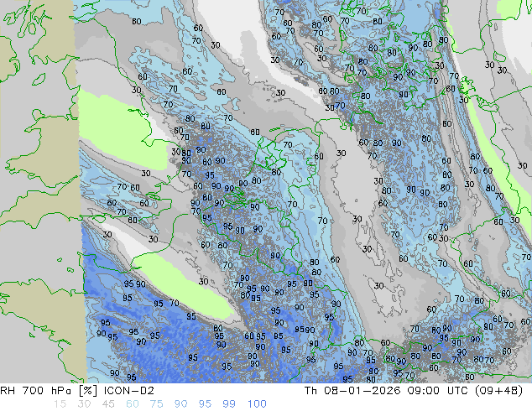
Task: Click the forecast offset '(09+48)'
Action: tap(500, 391)
